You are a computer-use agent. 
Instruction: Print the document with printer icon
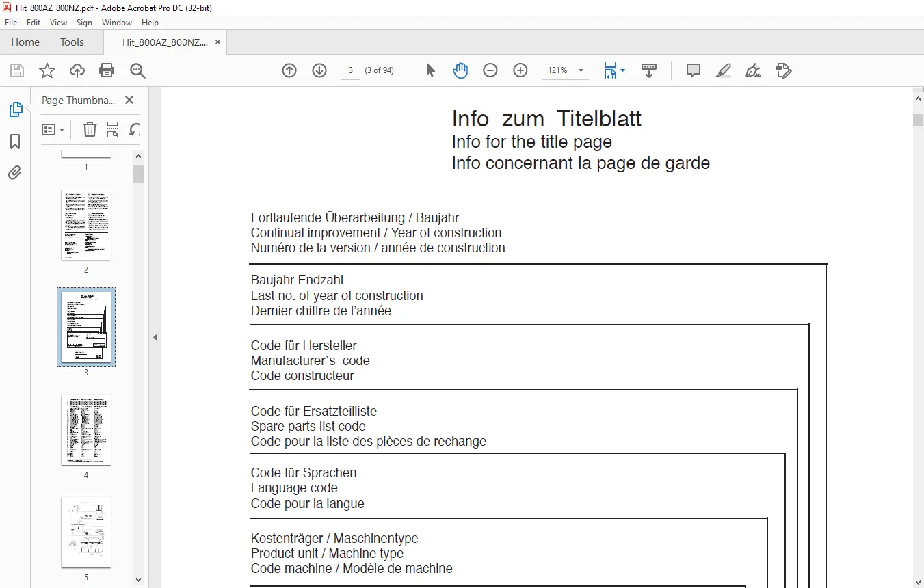point(107,70)
